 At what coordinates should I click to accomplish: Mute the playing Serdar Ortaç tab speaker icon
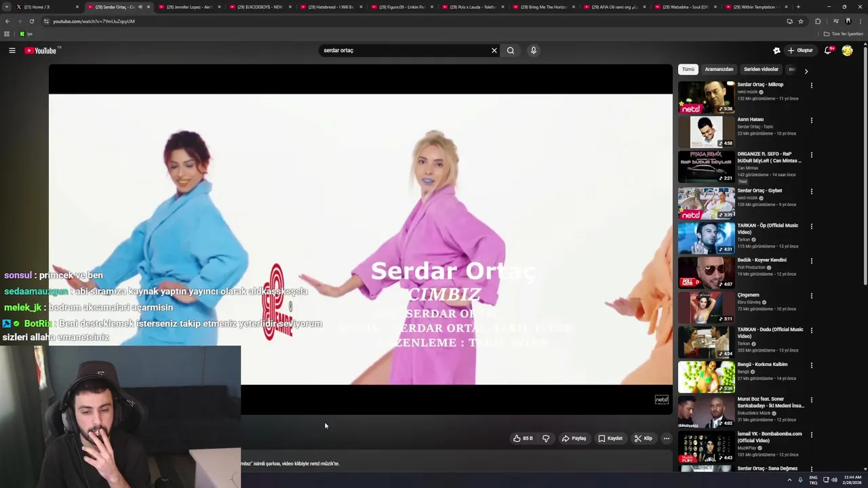(140, 7)
